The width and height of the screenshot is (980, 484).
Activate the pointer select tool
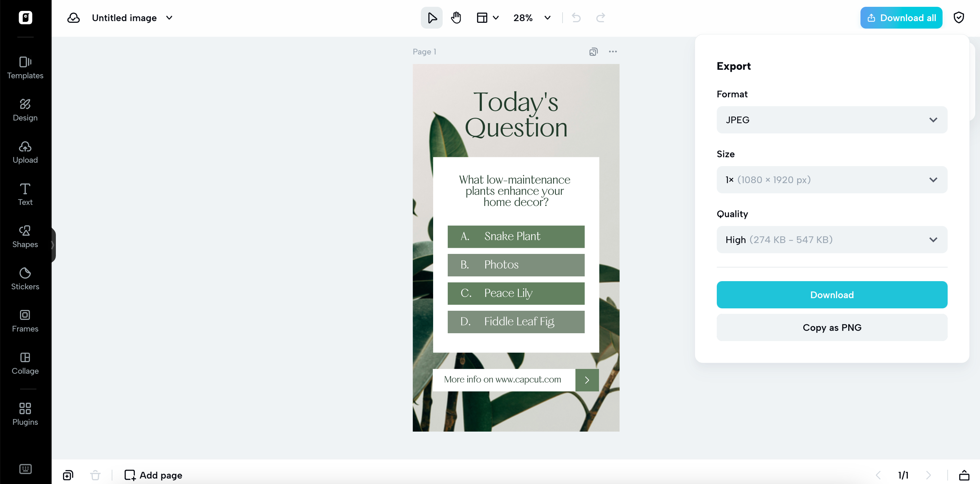[431, 18]
